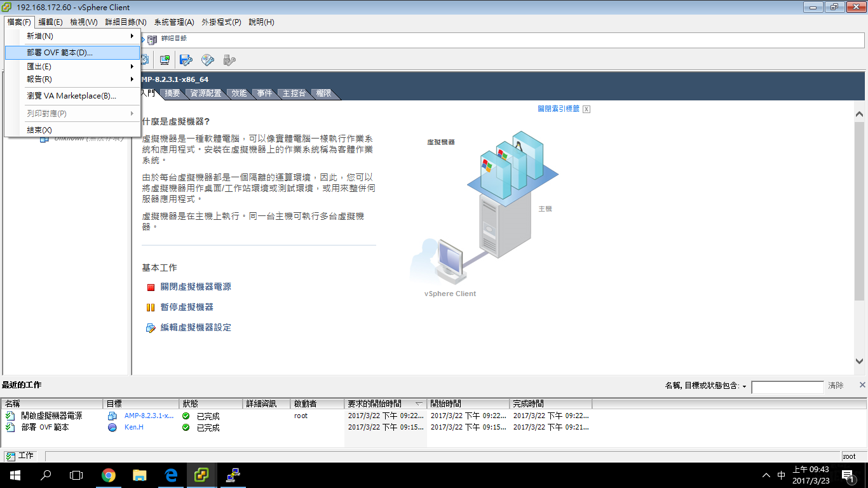Click the recent tasks filter text field
868x488 pixels.
click(x=787, y=387)
